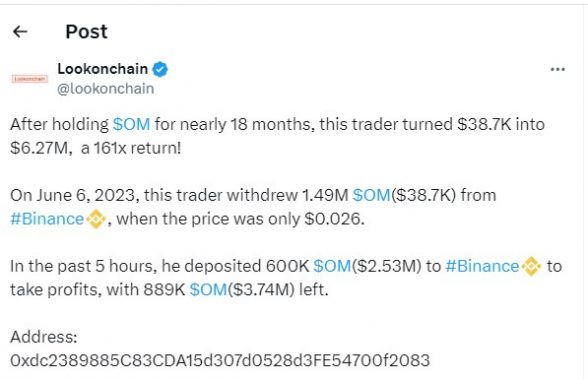Viewport: 588px width, 380px height.
Task: Open $OM cashtag after 600K
Action: click(332, 266)
